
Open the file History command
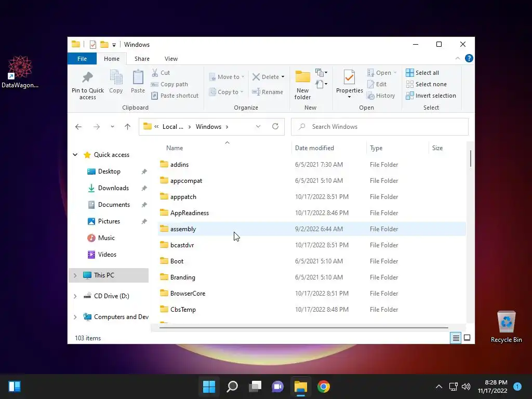click(381, 96)
